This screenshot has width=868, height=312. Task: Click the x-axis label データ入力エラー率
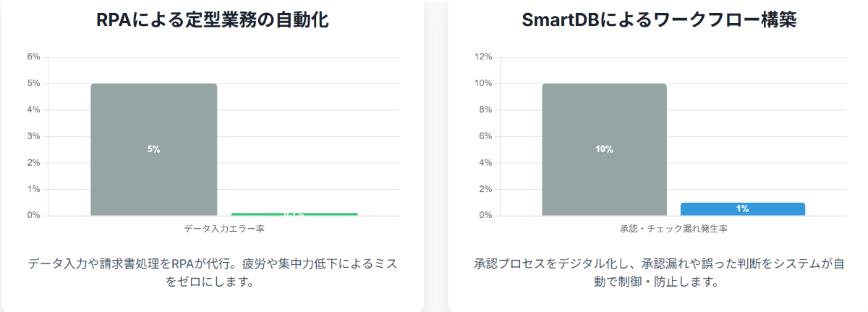click(224, 229)
